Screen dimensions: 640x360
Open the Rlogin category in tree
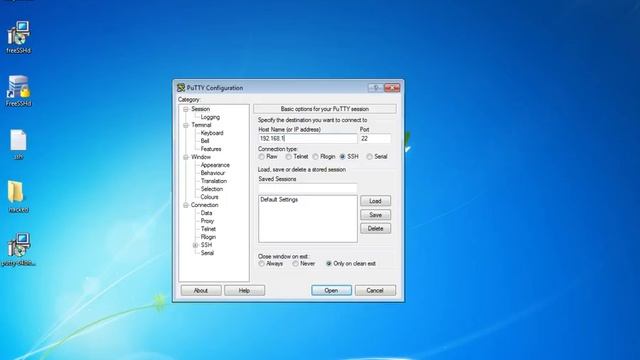point(208,237)
